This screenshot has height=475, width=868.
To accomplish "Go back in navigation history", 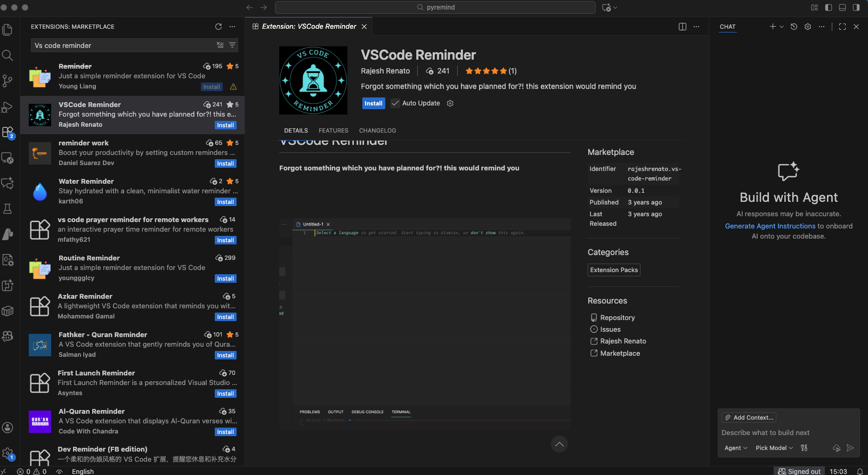I will [249, 7].
